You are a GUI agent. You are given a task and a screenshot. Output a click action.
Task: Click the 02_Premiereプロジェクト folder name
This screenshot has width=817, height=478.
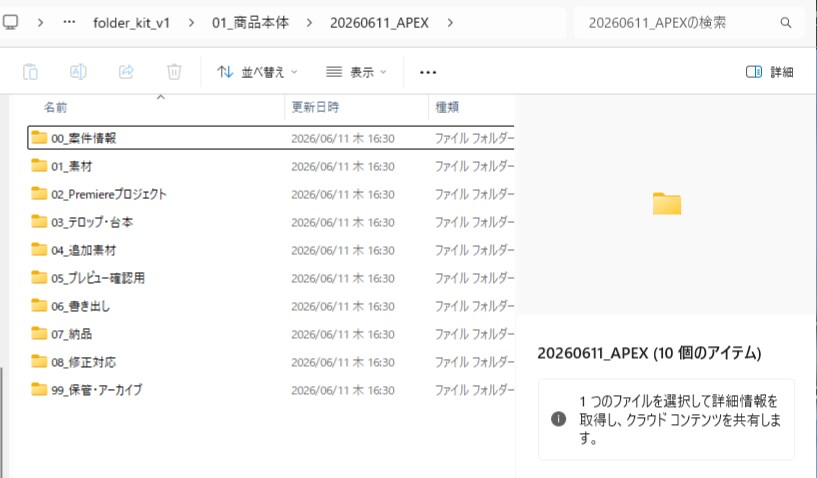tap(109, 194)
